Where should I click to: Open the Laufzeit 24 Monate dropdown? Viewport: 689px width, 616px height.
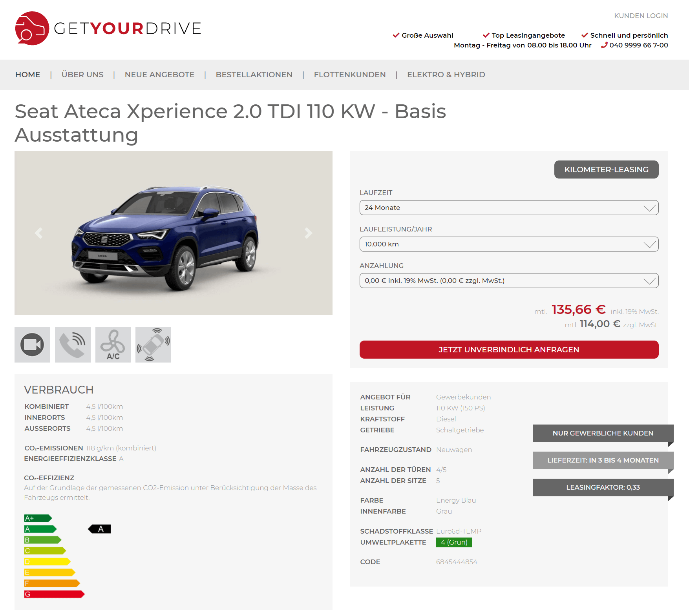509,208
